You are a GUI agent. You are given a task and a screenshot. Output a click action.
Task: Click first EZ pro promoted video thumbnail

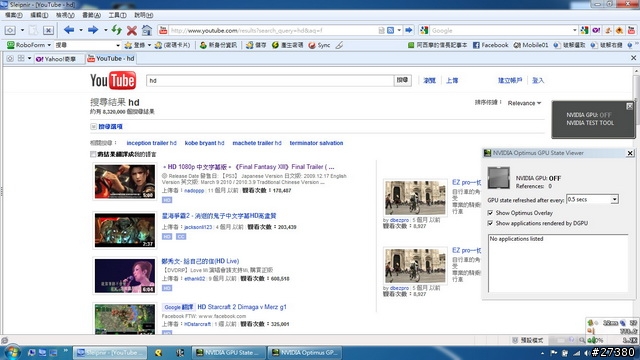[x=415, y=198]
